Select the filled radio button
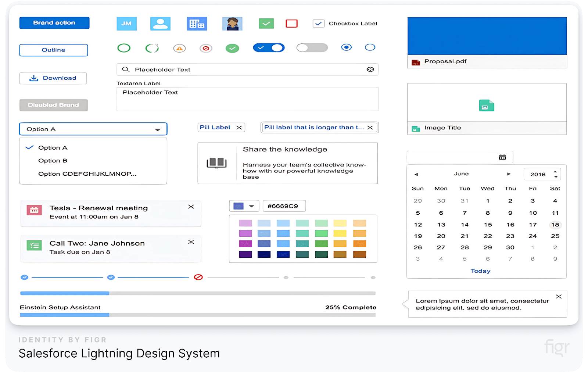588x372 pixels. tap(347, 47)
